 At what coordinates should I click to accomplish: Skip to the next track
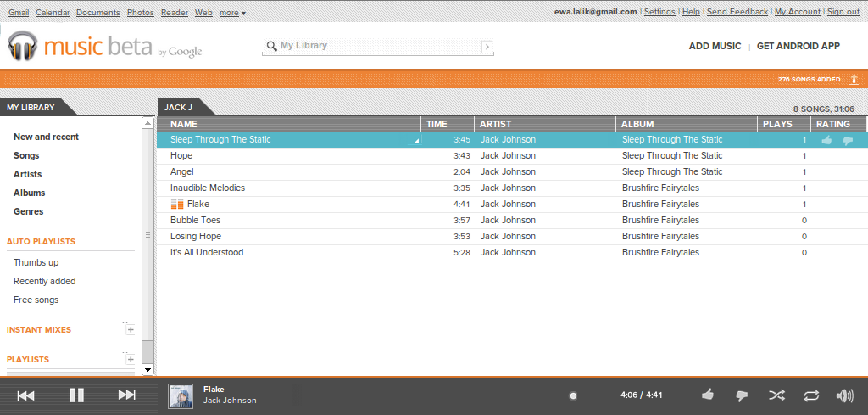[127, 395]
